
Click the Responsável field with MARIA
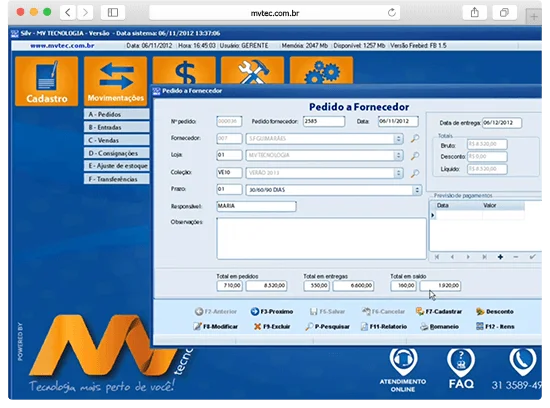coord(256,206)
